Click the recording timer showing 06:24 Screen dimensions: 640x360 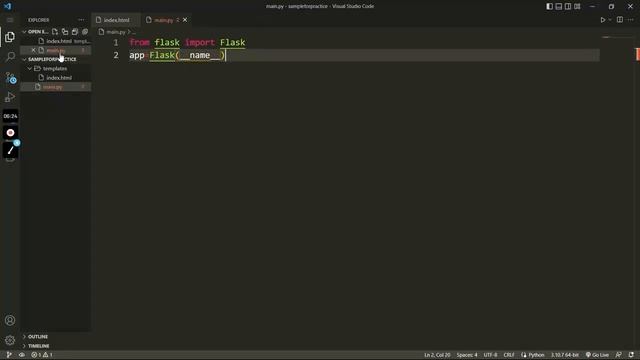point(11,116)
